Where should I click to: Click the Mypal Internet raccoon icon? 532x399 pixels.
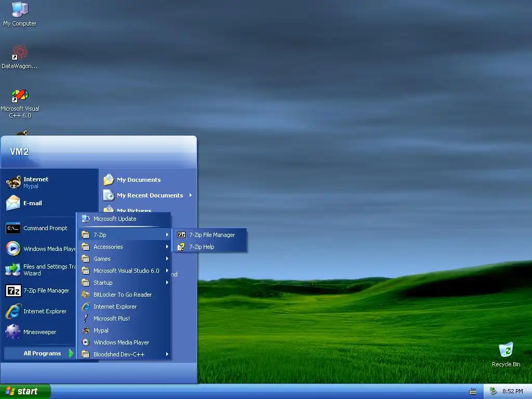(13, 182)
